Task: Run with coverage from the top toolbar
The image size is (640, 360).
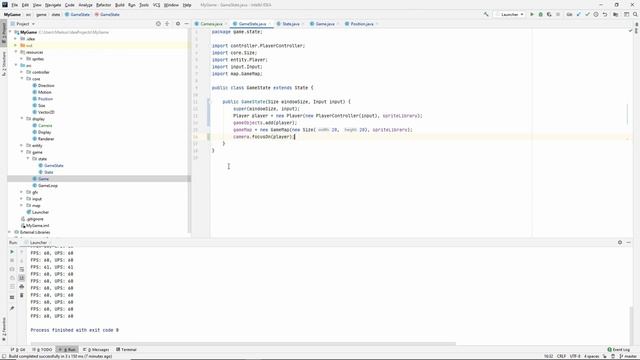Action: (549, 14)
